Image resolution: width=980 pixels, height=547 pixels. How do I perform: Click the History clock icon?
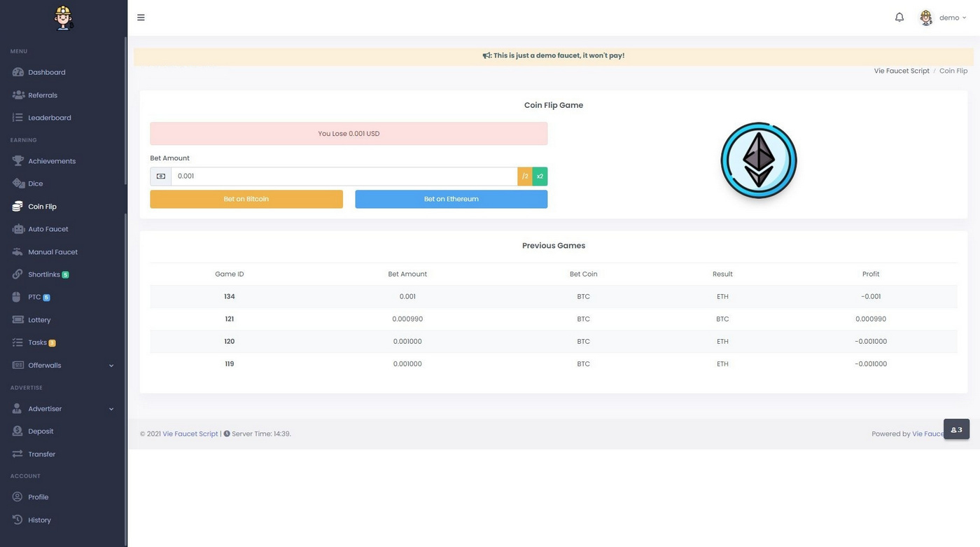[x=17, y=520]
